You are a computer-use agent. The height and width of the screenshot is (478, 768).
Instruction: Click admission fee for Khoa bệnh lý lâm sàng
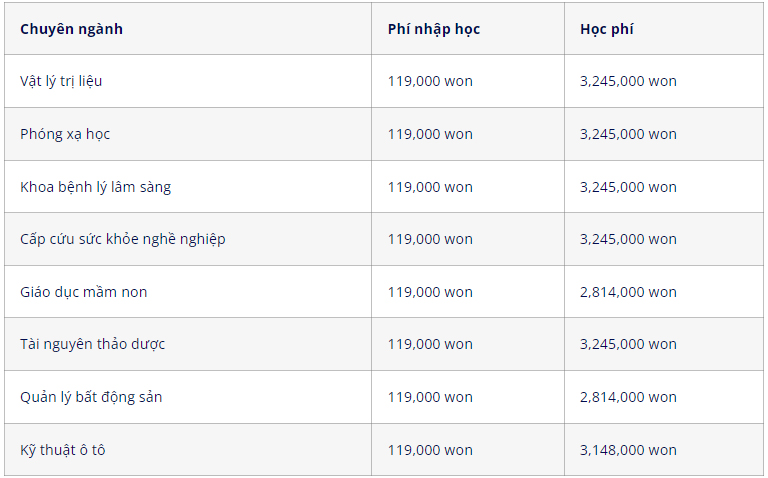[430, 187]
